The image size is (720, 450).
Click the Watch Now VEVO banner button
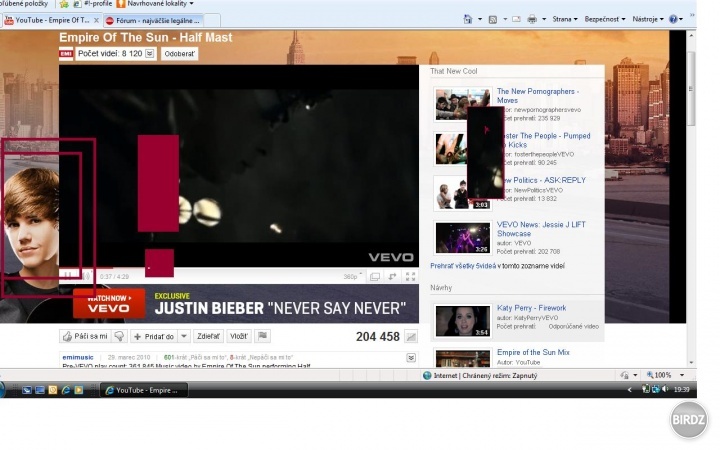(109, 304)
